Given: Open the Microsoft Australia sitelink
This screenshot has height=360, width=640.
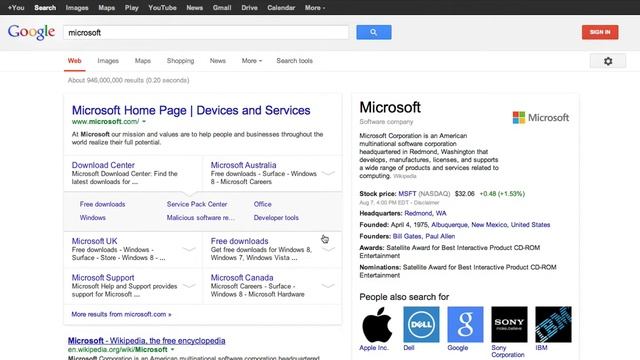Looking at the screenshot, I should (x=243, y=165).
